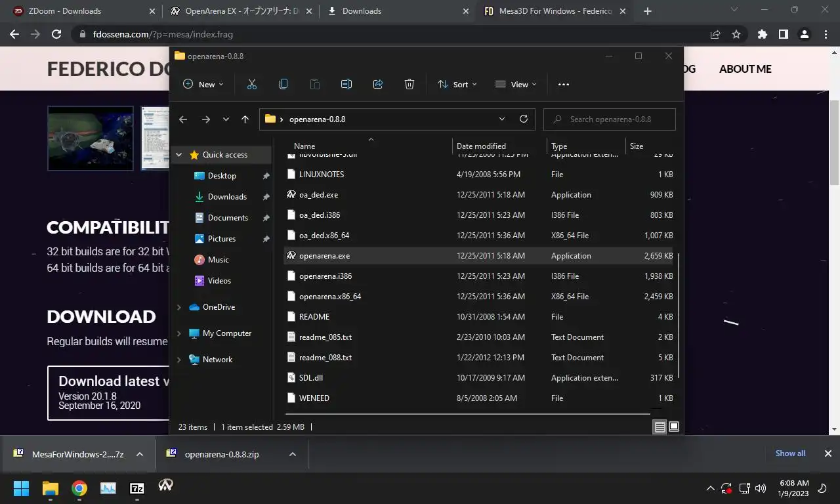The image size is (840, 504).
Task: Close the Chrome downloads bar
Action: point(828,453)
